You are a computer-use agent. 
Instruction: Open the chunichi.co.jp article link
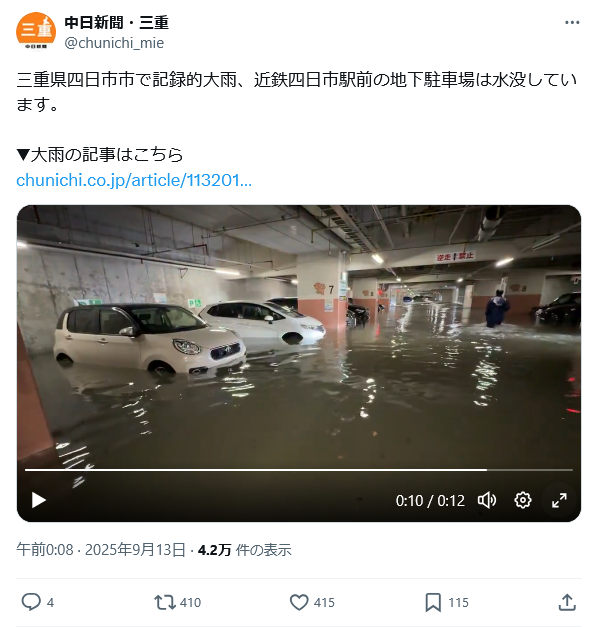(x=134, y=180)
